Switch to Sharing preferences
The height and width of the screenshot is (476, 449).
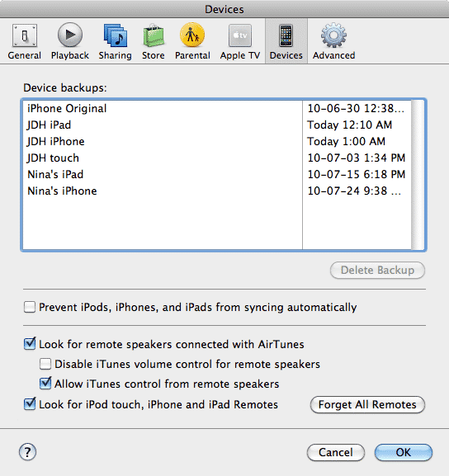pos(115,42)
